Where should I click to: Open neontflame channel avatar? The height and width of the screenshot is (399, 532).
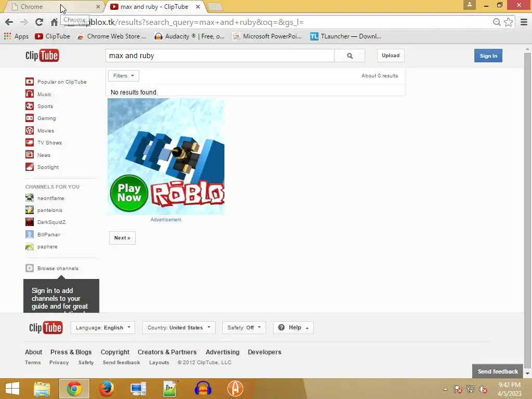click(x=30, y=198)
